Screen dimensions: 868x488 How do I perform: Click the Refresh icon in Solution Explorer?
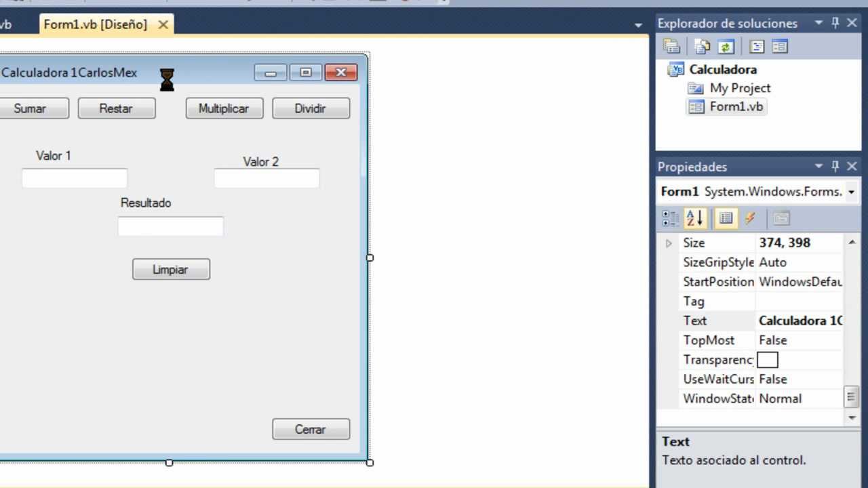(726, 47)
